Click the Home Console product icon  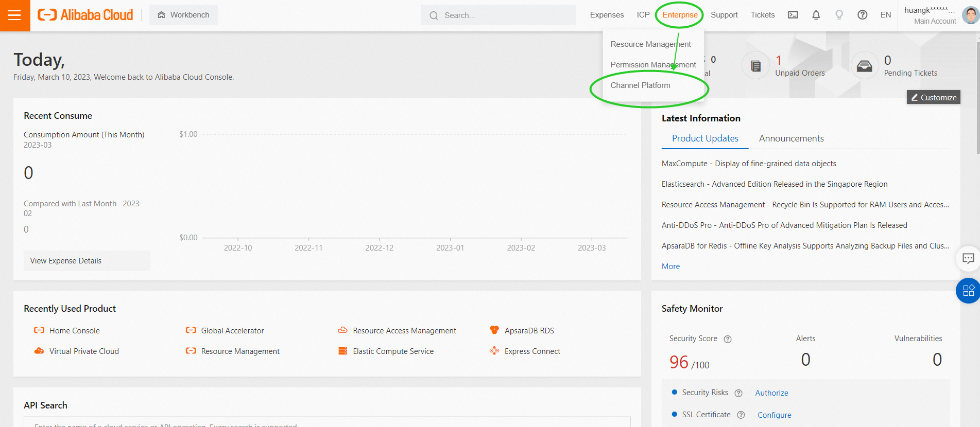click(x=39, y=330)
